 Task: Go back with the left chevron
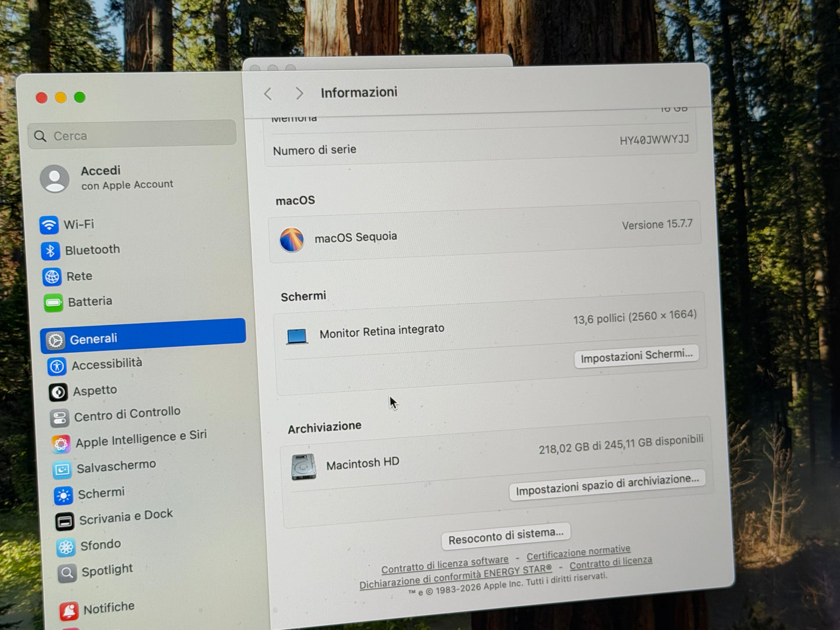[268, 94]
